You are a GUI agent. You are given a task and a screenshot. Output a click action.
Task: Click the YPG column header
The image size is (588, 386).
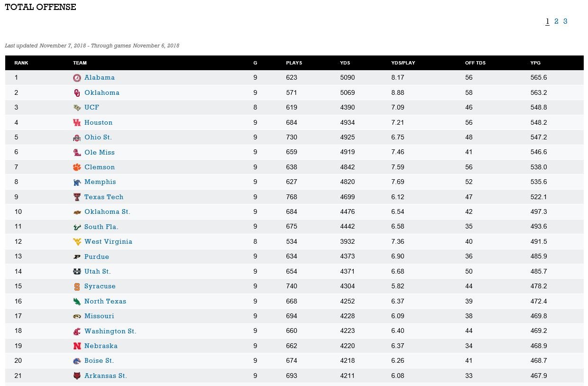click(535, 63)
